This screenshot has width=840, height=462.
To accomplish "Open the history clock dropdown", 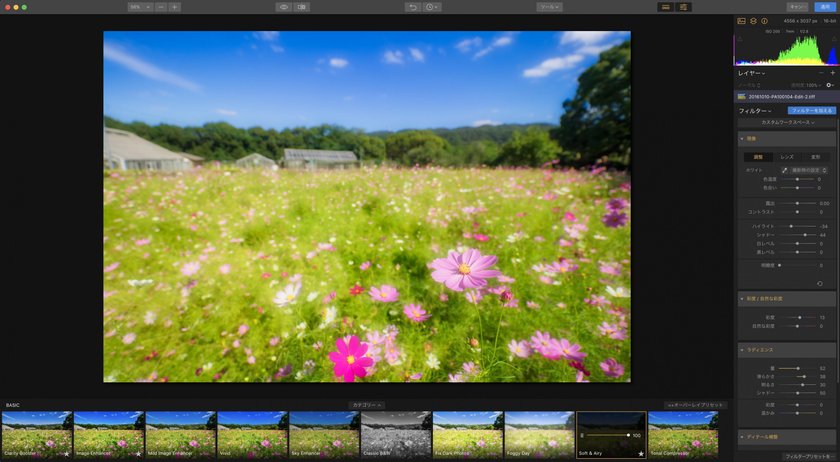I will point(432,7).
